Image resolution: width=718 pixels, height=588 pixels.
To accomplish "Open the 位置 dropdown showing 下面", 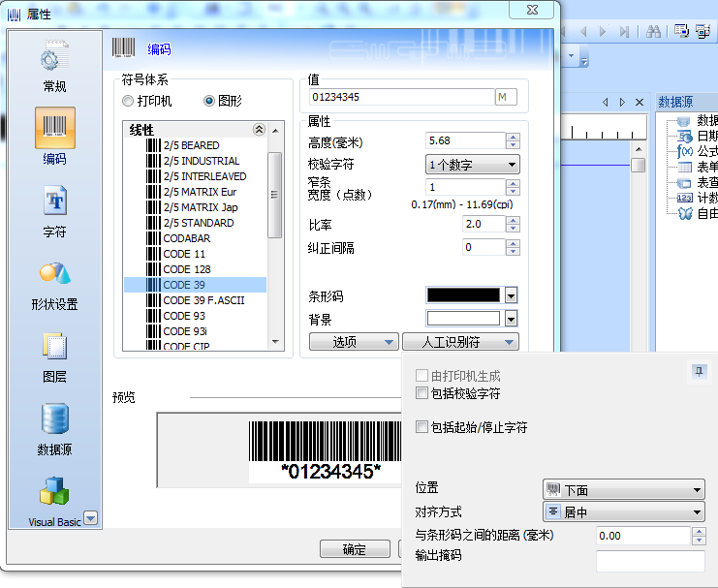I will [624, 490].
